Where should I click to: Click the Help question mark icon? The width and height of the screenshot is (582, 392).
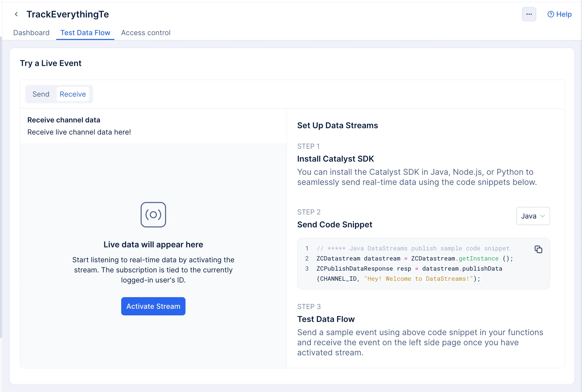[551, 14]
